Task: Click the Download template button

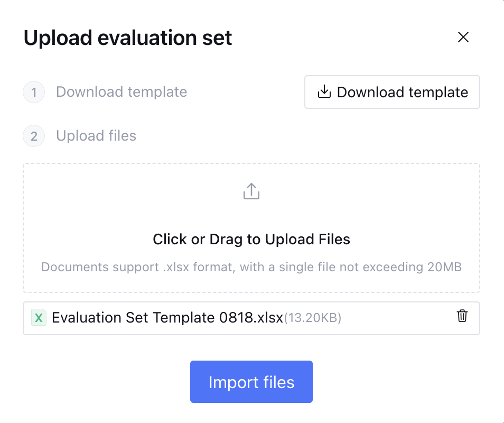Action: click(392, 93)
